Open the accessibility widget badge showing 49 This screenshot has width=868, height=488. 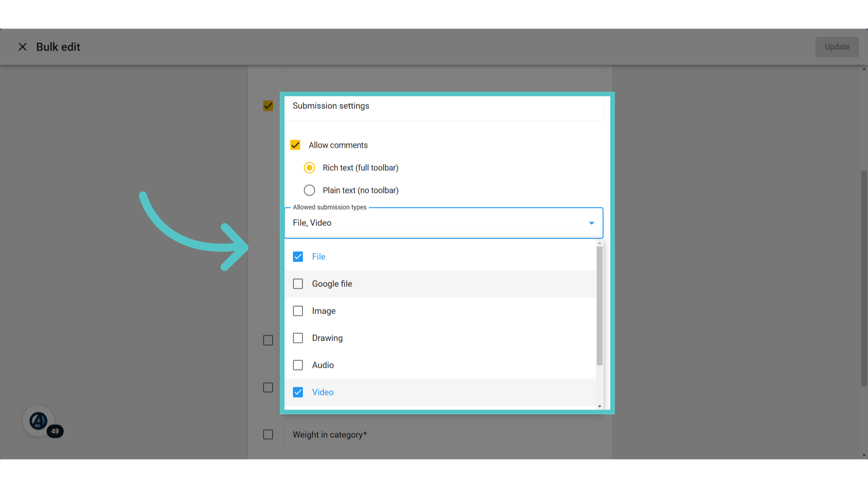(39, 421)
